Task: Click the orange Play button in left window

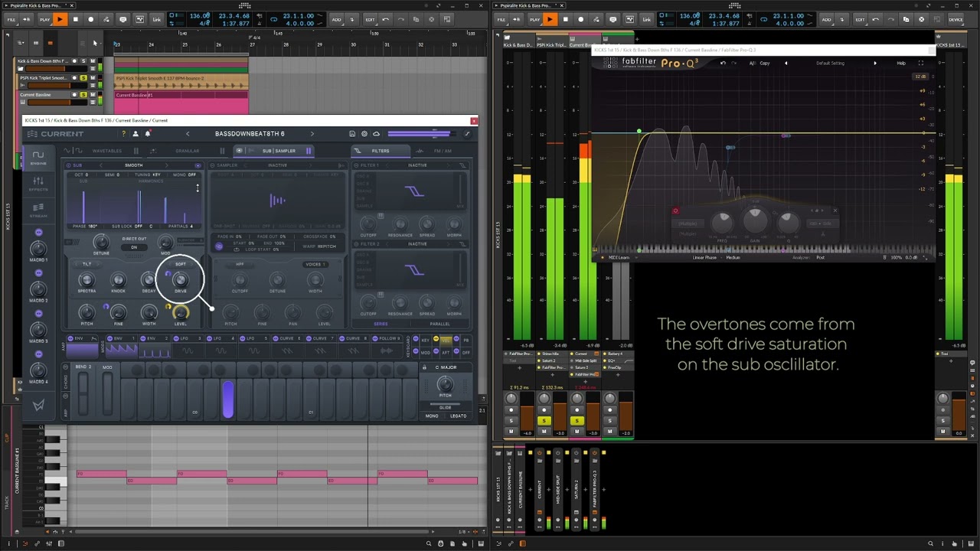Action: (x=60, y=19)
